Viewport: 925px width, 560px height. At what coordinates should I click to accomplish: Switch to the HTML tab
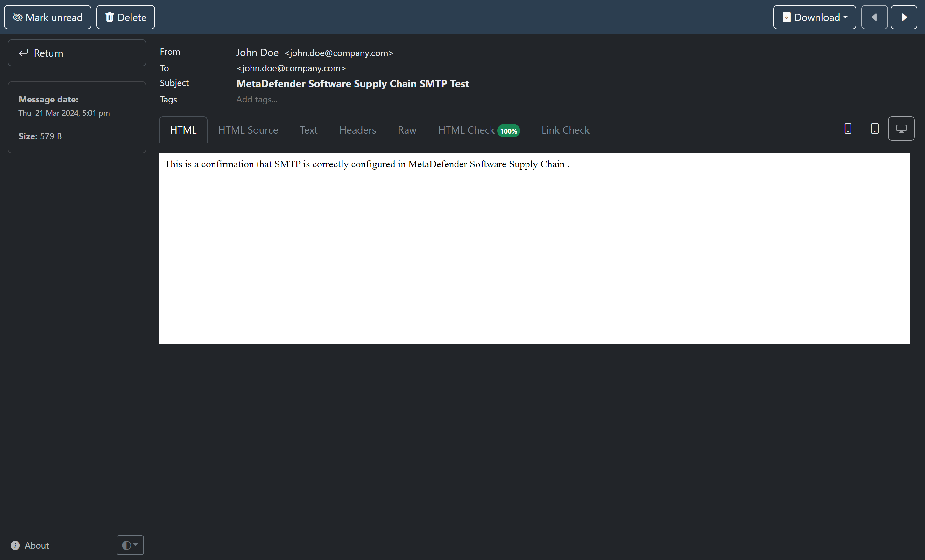(x=183, y=130)
